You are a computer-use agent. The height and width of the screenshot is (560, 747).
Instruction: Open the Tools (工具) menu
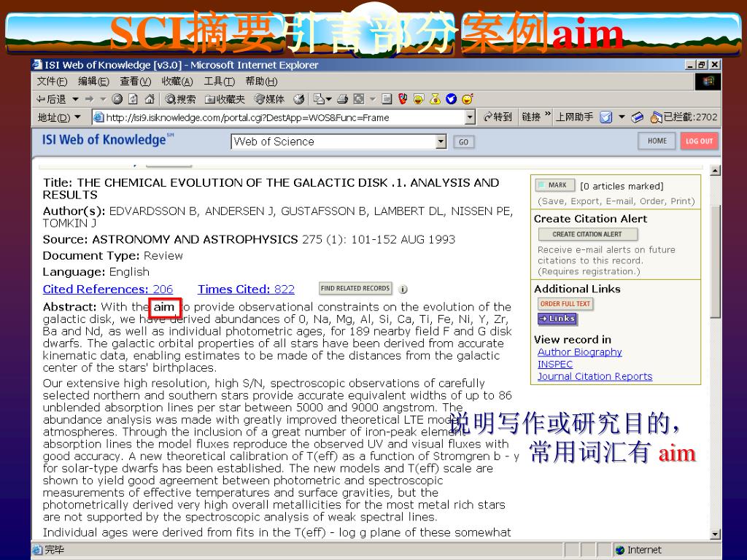[219, 82]
